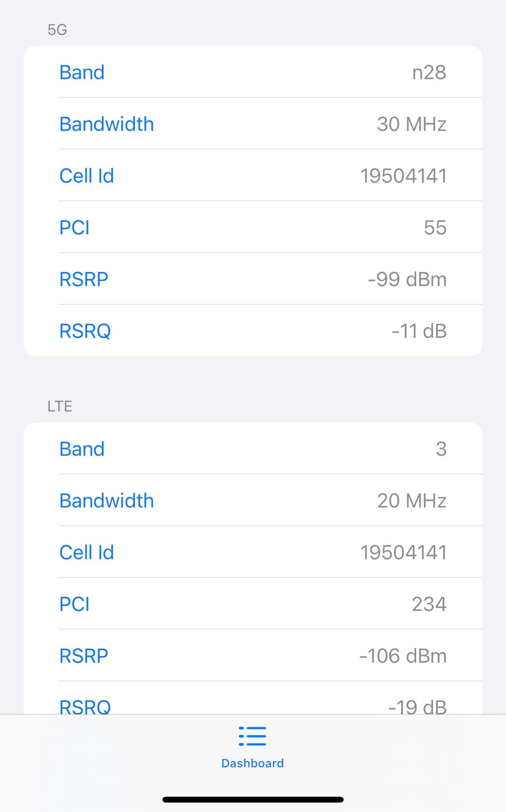Select the LTE Band value 3
Image resolution: width=506 pixels, height=812 pixels.
[x=441, y=449]
